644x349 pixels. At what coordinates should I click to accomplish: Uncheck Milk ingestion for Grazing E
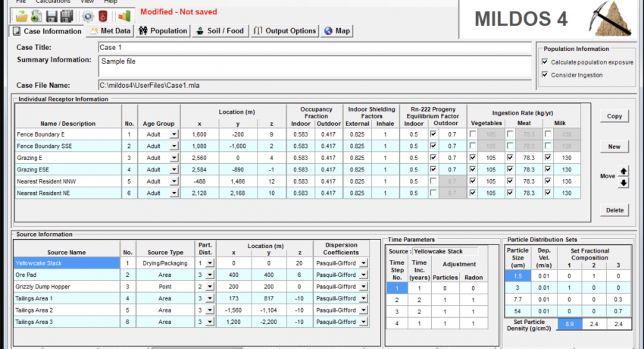tap(548, 158)
